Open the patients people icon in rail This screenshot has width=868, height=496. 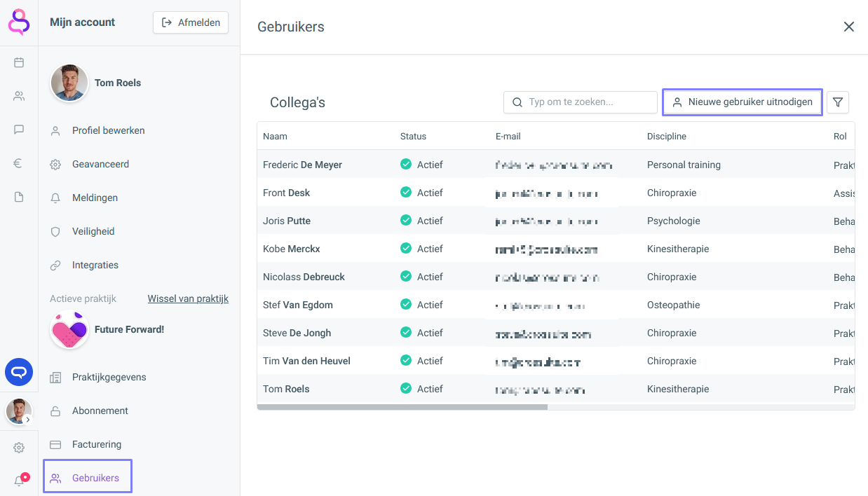coord(19,96)
